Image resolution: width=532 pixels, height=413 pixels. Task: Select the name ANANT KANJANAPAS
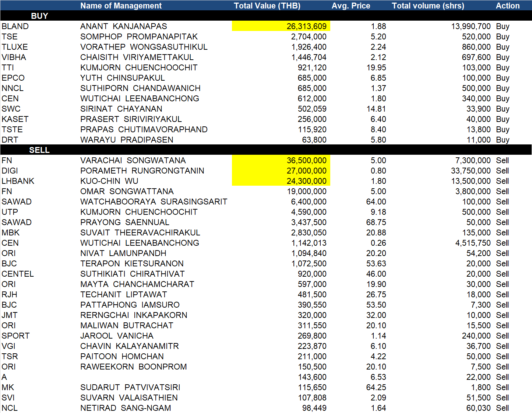[124, 26]
